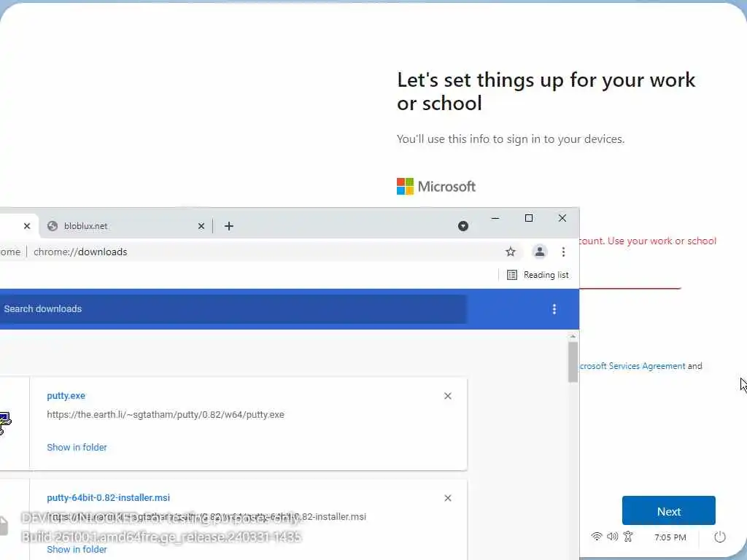This screenshot has height=560, width=747.
Task: Close the first browser tab
Action: (27, 226)
